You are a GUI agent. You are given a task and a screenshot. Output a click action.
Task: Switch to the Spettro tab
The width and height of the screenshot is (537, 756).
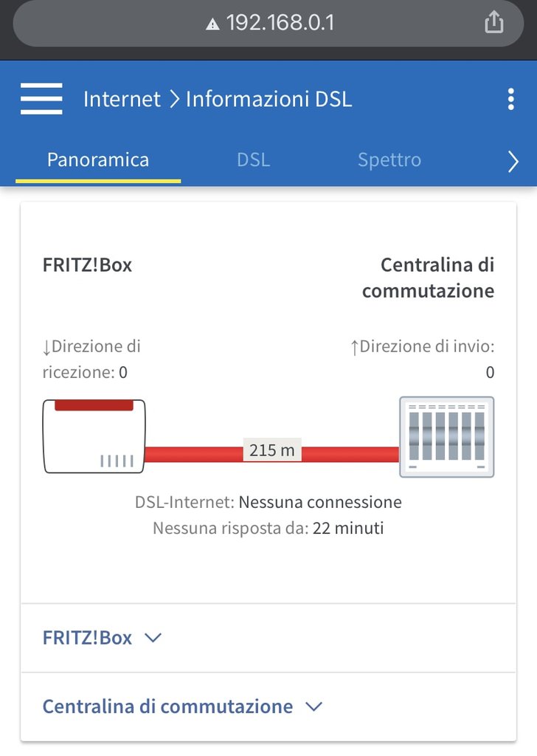click(x=389, y=160)
